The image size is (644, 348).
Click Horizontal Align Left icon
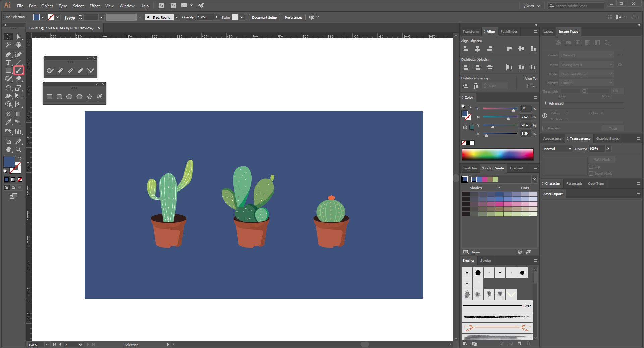click(466, 49)
